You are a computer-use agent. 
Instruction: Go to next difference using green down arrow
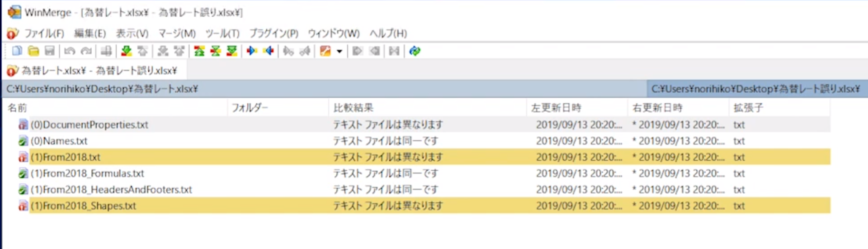[x=127, y=51]
